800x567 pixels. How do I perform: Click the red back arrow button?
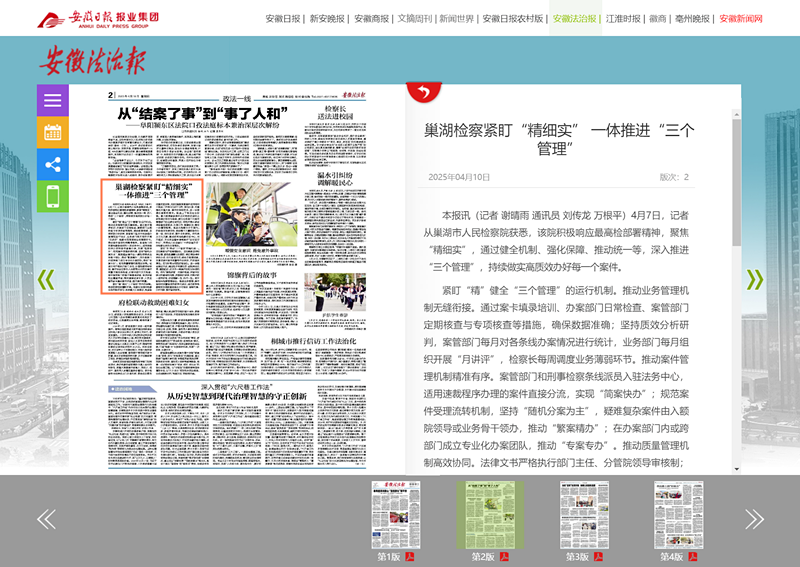(x=423, y=92)
